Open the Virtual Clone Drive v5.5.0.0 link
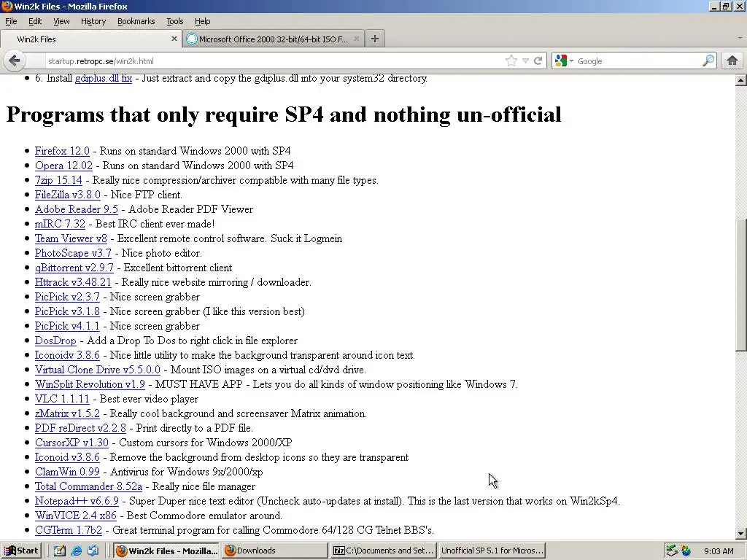The height and width of the screenshot is (560, 747). 98,370
